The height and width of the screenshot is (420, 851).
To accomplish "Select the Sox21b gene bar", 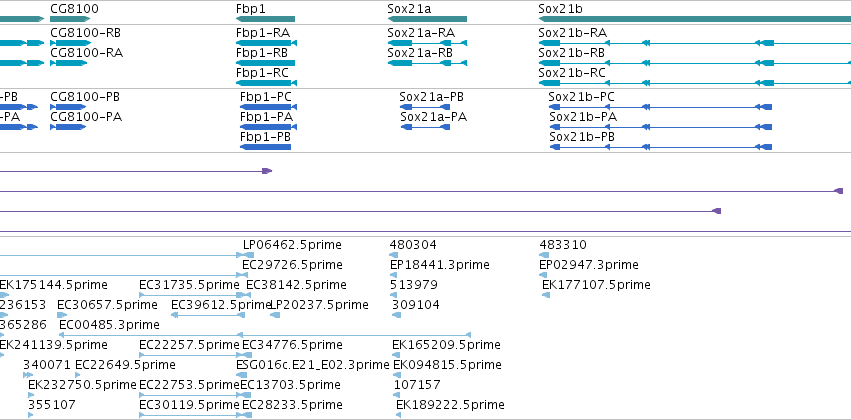I will (x=695, y=19).
